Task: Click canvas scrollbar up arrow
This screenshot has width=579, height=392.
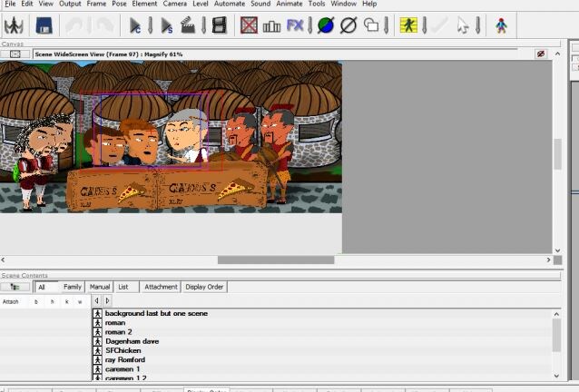Action: click(x=557, y=54)
